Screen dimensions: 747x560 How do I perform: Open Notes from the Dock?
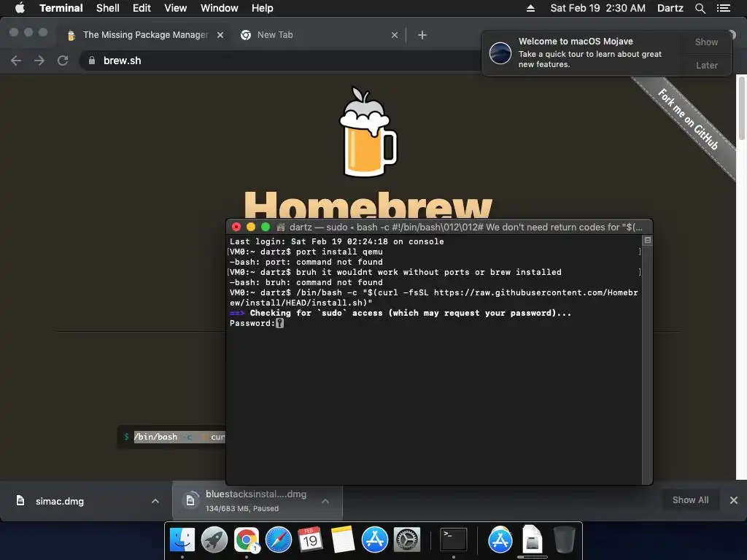[342, 540]
